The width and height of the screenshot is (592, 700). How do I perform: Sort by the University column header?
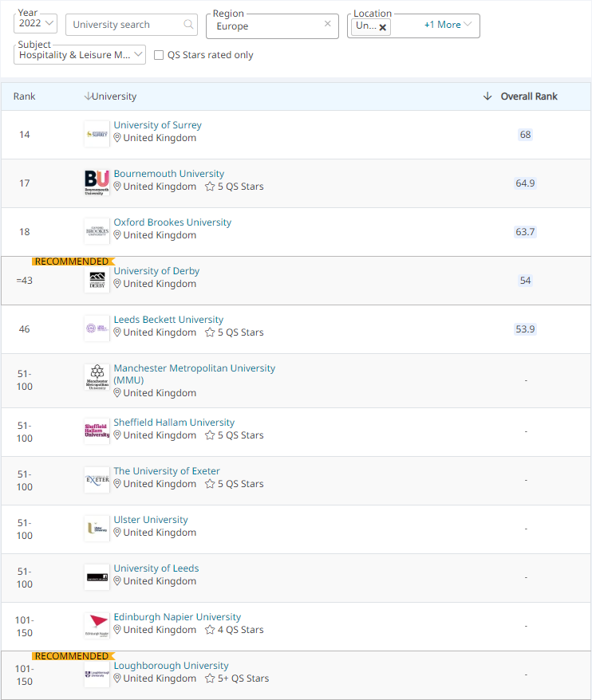(x=110, y=96)
